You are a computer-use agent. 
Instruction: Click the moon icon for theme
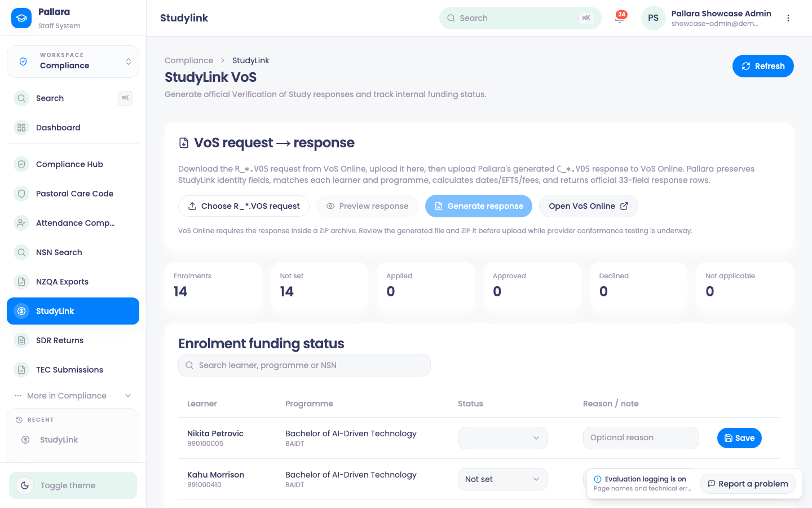click(x=25, y=485)
